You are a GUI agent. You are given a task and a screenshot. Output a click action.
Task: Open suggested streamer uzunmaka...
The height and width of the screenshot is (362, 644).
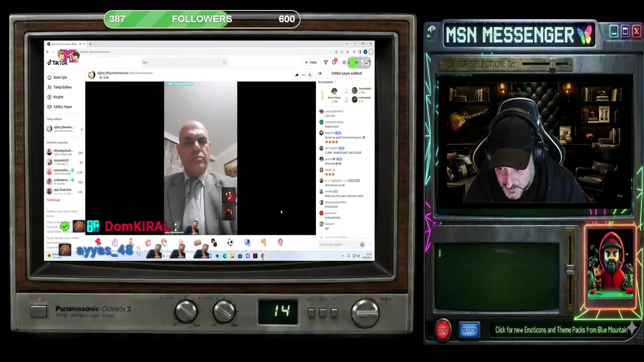pyautogui.click(x=64, y=171)
